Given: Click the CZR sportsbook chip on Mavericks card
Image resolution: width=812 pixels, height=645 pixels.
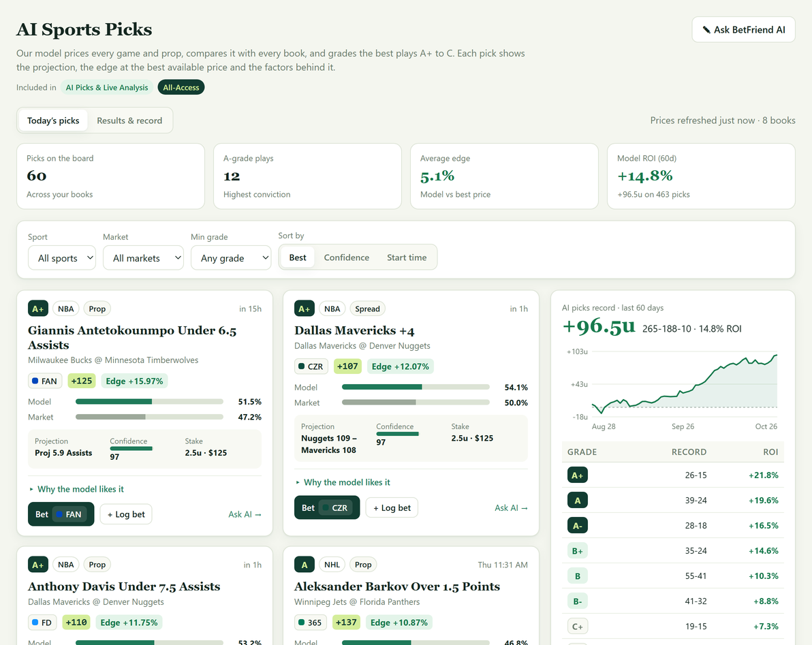Looking at the screenshot, I should [311, 366].
